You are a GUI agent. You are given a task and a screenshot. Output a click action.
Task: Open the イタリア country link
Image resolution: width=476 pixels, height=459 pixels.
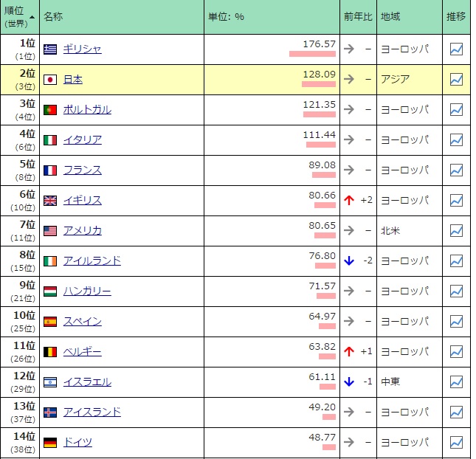[x=82, y=139]
